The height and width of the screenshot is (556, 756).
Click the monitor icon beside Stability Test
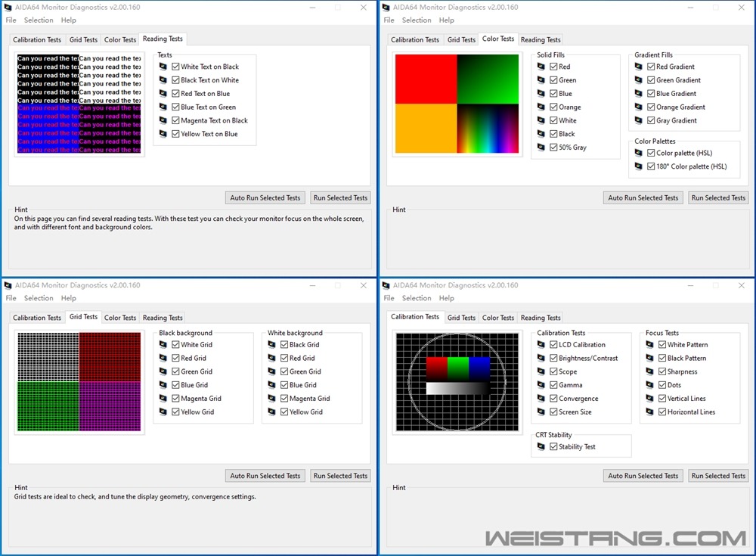[541, 447]
